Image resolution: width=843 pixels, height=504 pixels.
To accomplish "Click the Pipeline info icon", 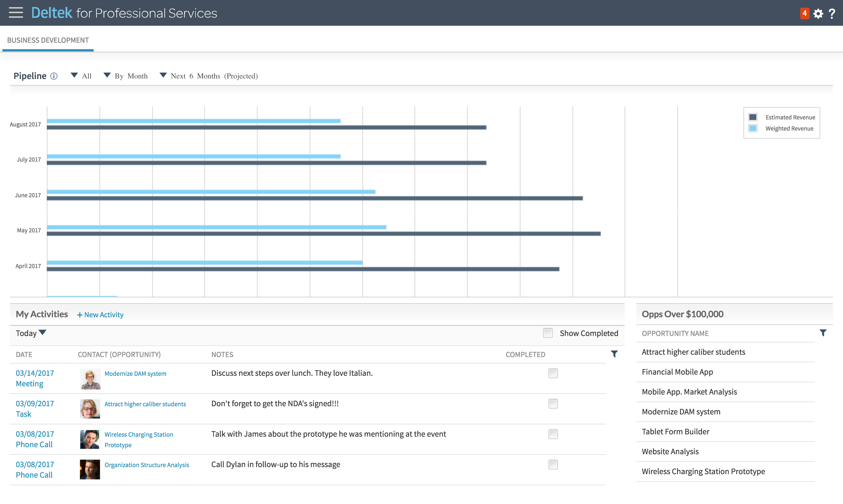I will (54, 76).
